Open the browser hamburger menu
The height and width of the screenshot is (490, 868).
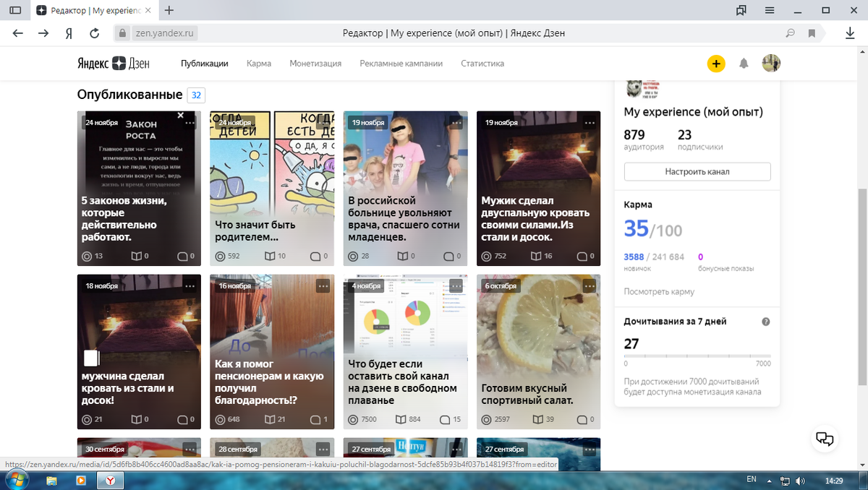[770, 10]
